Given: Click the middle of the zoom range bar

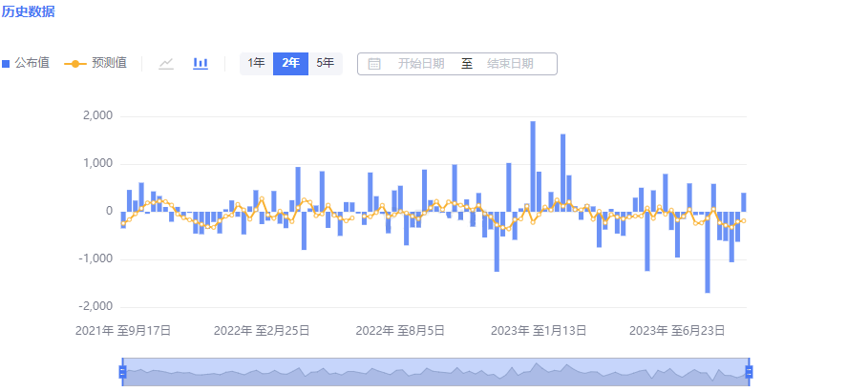Looking at the screenshot, I should pos(435,373).
